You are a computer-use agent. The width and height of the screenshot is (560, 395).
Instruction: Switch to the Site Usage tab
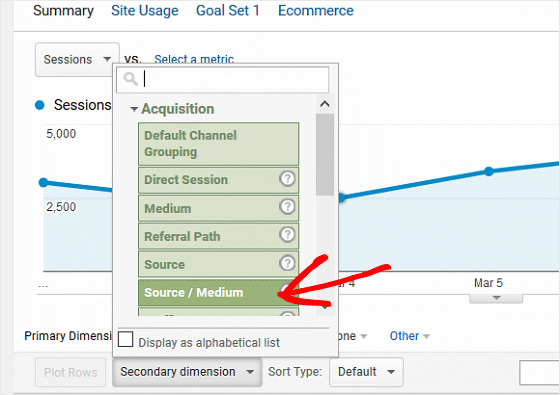pyautogui.click(x=145, y=11)
